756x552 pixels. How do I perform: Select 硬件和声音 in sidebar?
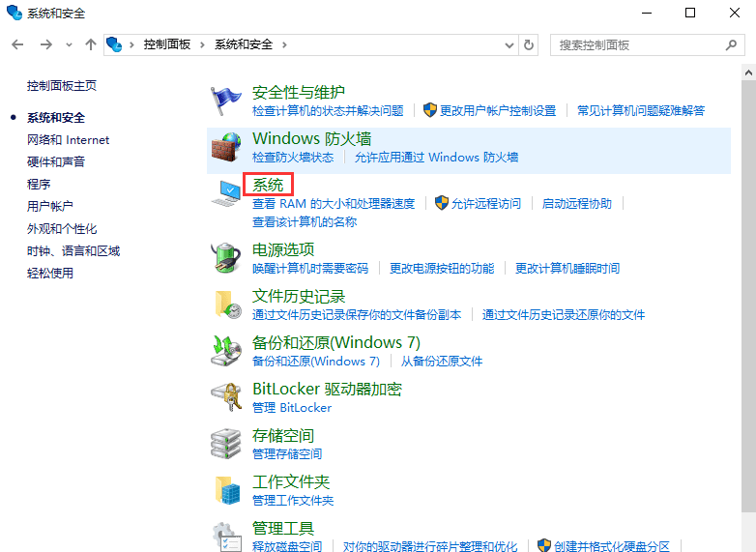56,162
